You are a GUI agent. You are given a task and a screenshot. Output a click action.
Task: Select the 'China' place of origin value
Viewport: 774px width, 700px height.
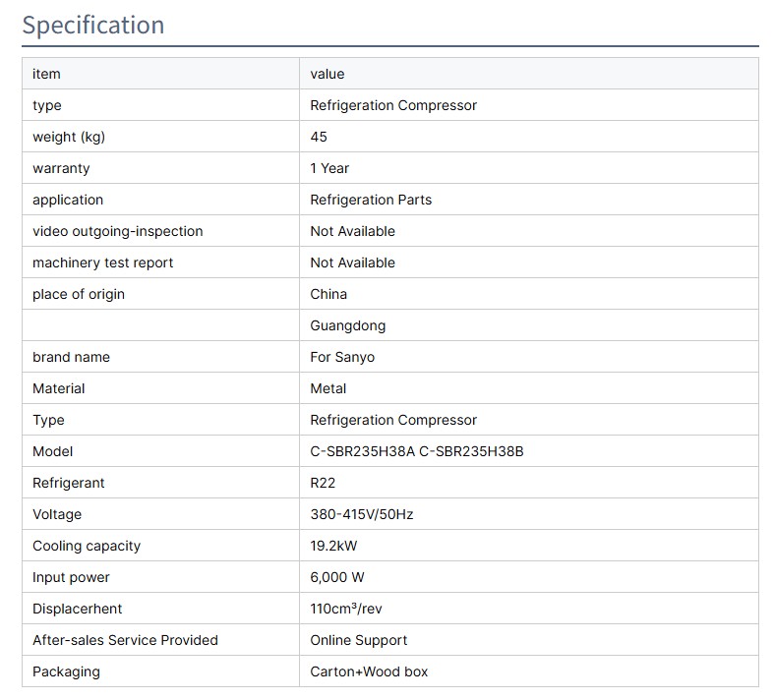tap(328, 294)
